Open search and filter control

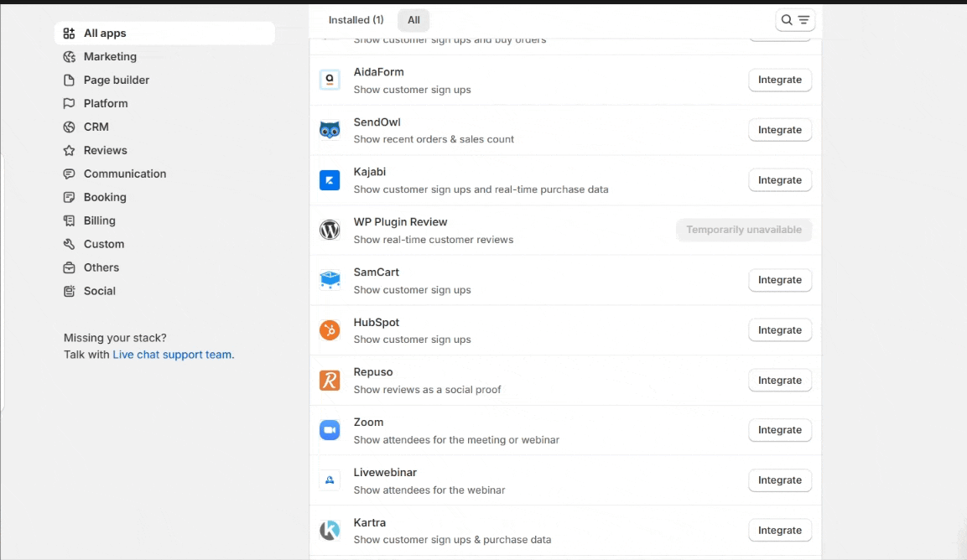click(795, 20)
